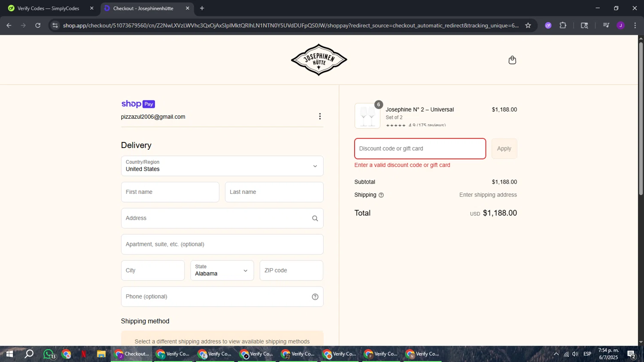Viewport: 644px width, 362px height.
Task: Open the shopping bag cart icon
Action: pos(512,60)
